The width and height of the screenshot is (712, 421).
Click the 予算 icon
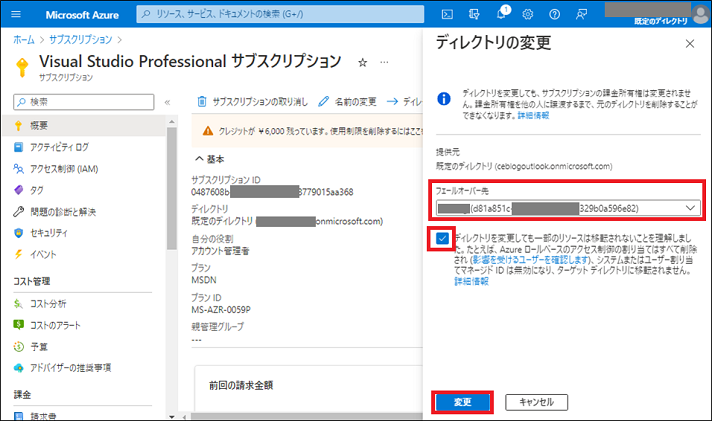(x=18, y=347)
